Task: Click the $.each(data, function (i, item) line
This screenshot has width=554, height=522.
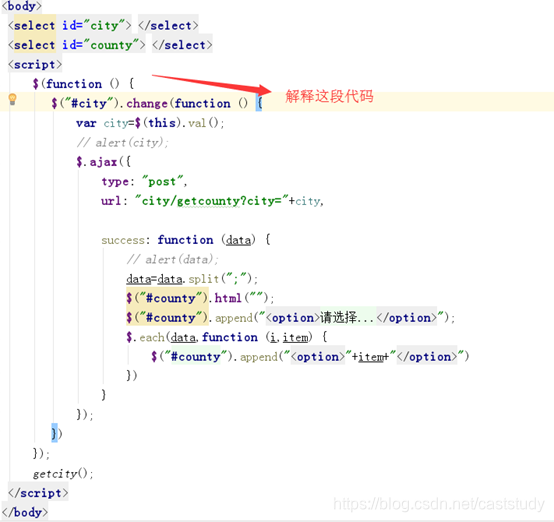Action: point(227,337)
